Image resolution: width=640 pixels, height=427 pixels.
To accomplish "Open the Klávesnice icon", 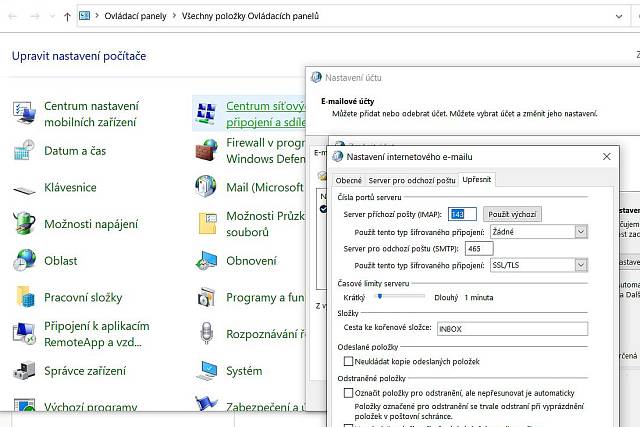I will pos(24,189).
